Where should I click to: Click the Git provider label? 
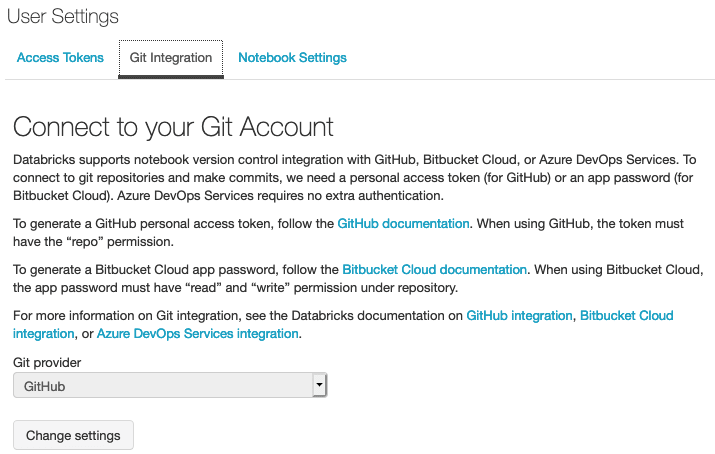(x=47, y=363)
